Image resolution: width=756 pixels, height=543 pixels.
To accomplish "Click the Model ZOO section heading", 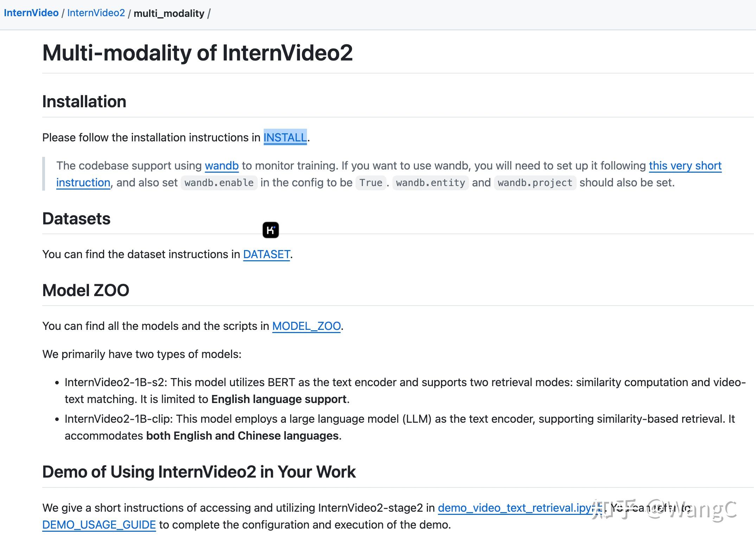I will pos(85,290).
